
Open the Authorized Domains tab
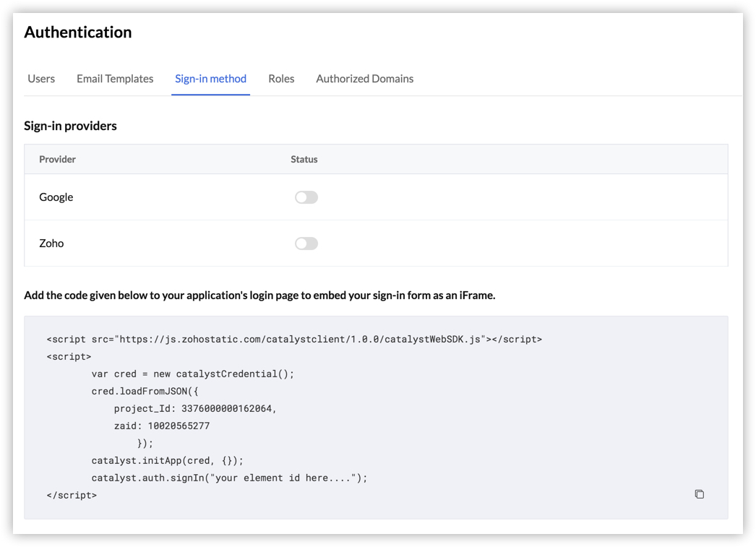coord(364,78)
